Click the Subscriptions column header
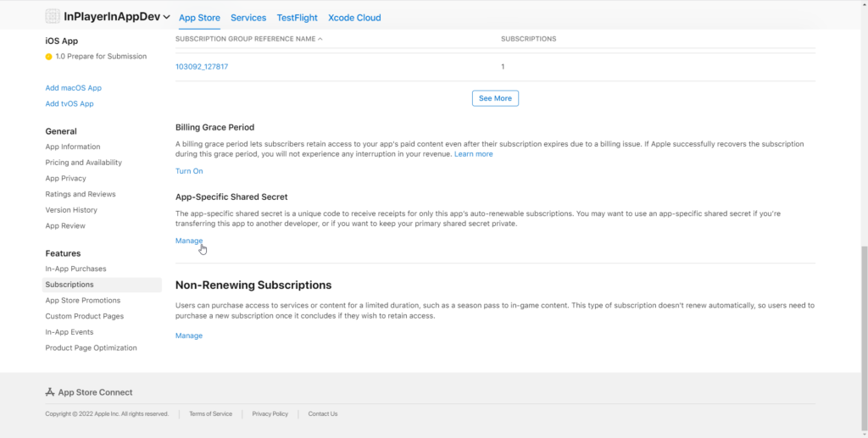Image resolution: width=868 pixels, height=438 pixels. coord(529,39)
